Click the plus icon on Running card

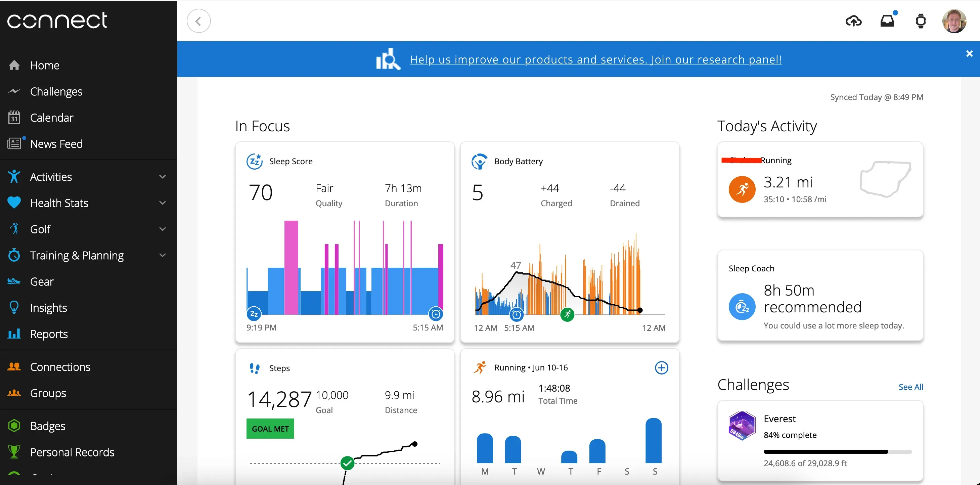coord(661,368)
